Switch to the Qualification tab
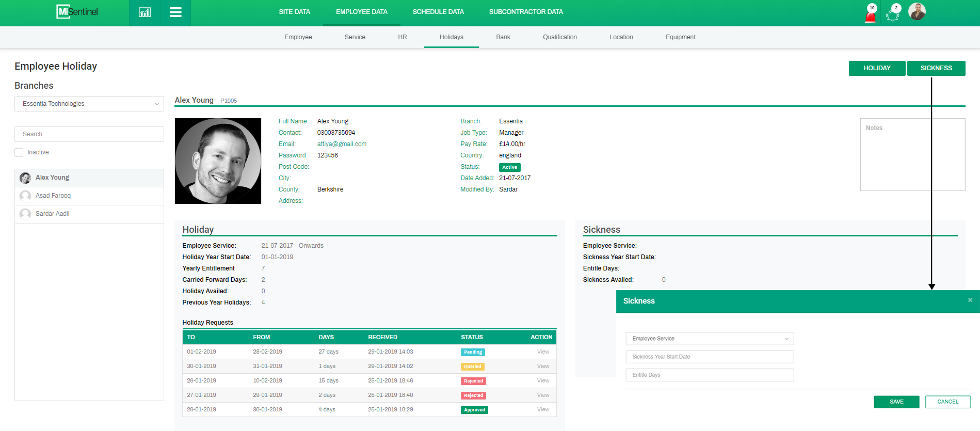 [x=560, y=37]
